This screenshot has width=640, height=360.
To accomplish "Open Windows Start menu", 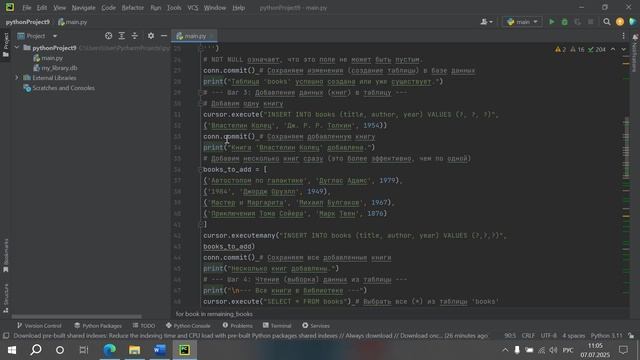I will [12, 350].
